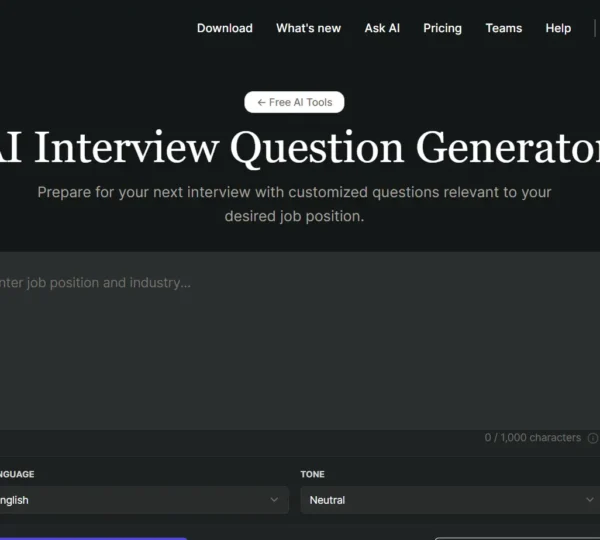Click the LANGUAGE field label

(x=17, y=474)
